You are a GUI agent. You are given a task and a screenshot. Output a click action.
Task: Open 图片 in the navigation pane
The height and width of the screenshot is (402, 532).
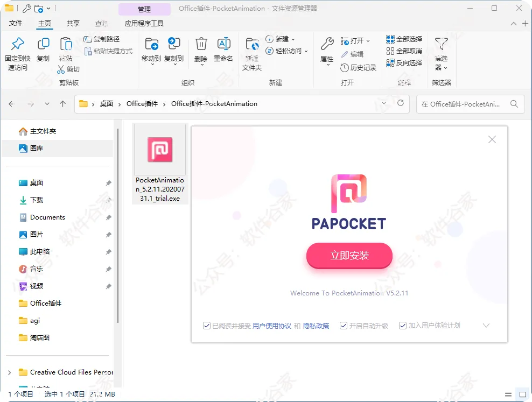click(x=58, y=235)
